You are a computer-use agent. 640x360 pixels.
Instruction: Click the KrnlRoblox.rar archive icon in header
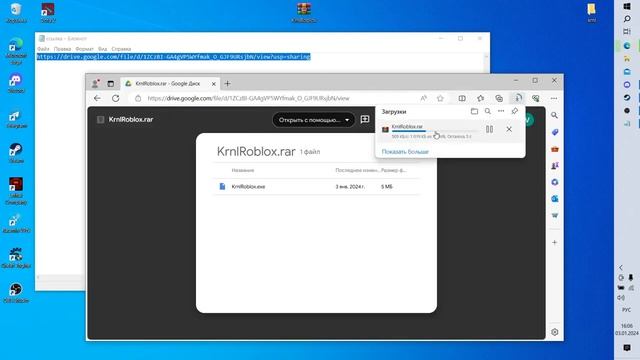click(x=100, y=120)
